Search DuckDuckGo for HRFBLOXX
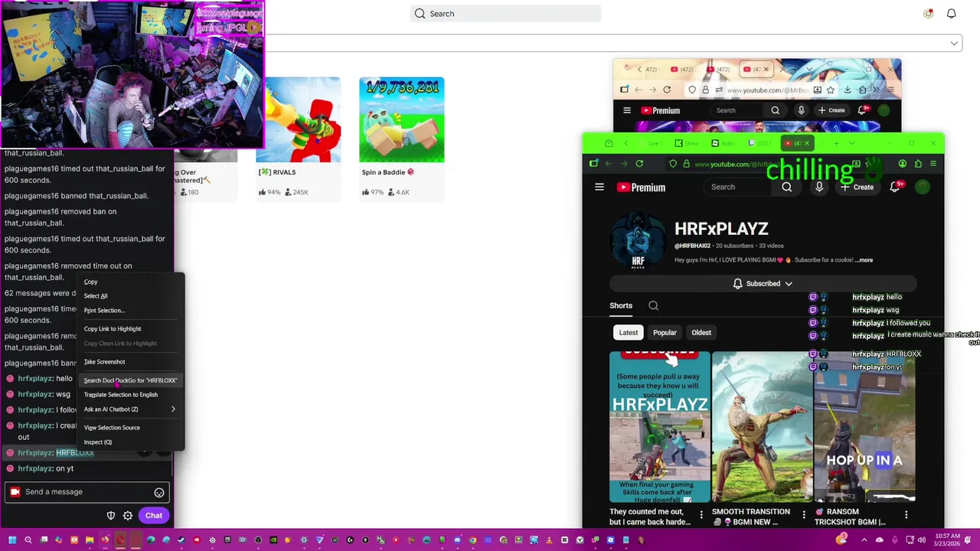 (x=130, y=380)
